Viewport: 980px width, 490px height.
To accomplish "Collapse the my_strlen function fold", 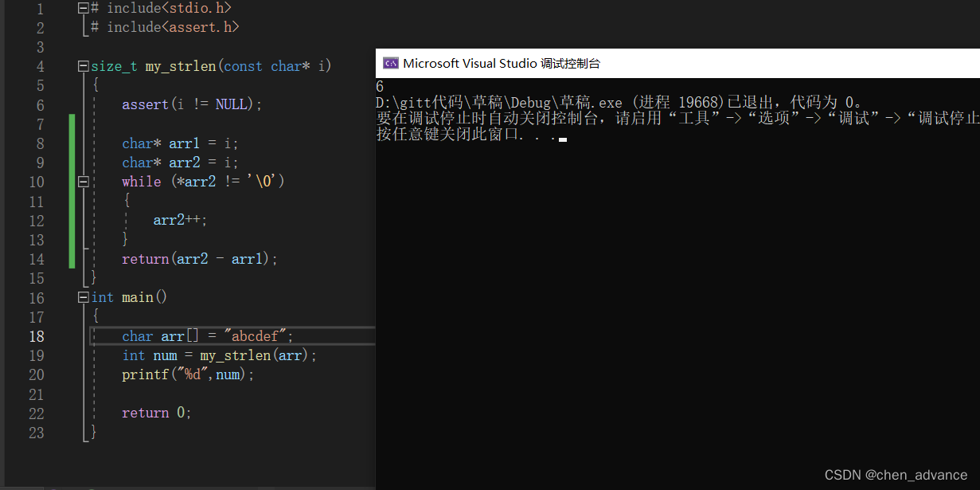I will 83,67.
